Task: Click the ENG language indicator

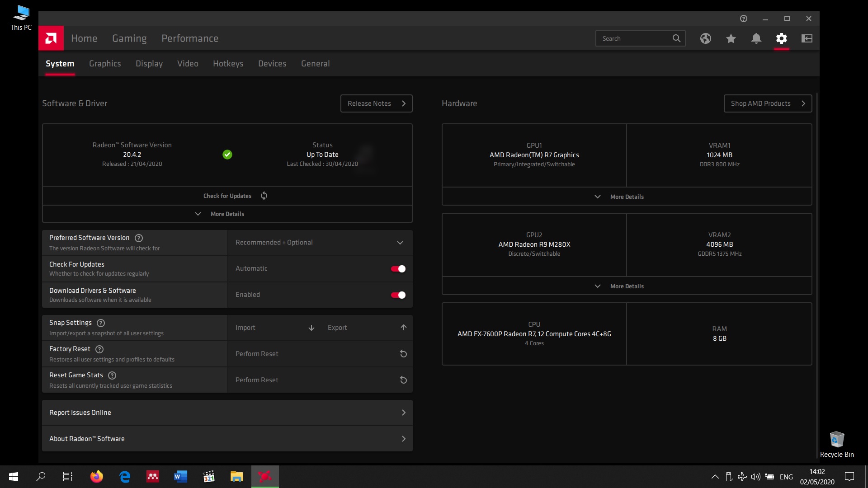Action: click(x=786, y=477)
